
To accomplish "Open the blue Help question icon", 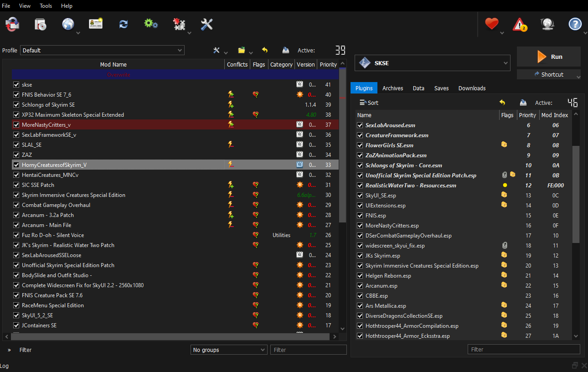I will click(x=575, y=24).
